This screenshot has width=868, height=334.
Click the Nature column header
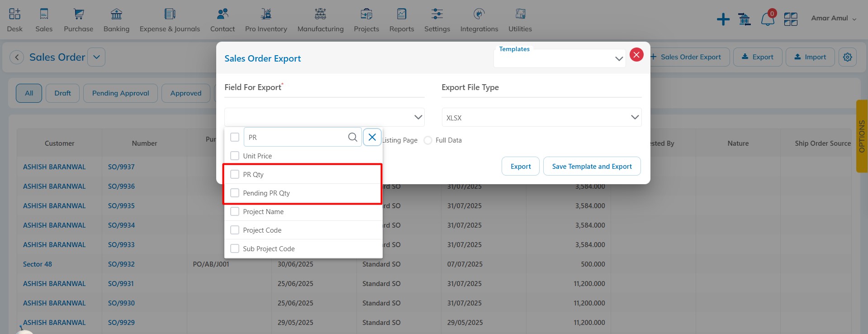pos(738,143)
